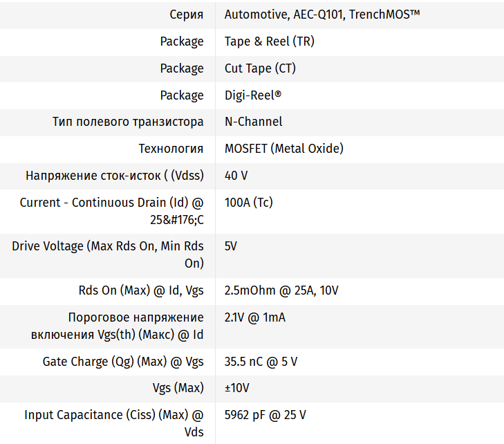Select the MOSFET (Metal Oxide) technology value
504x444 pixels.
(x=283, y=149)
